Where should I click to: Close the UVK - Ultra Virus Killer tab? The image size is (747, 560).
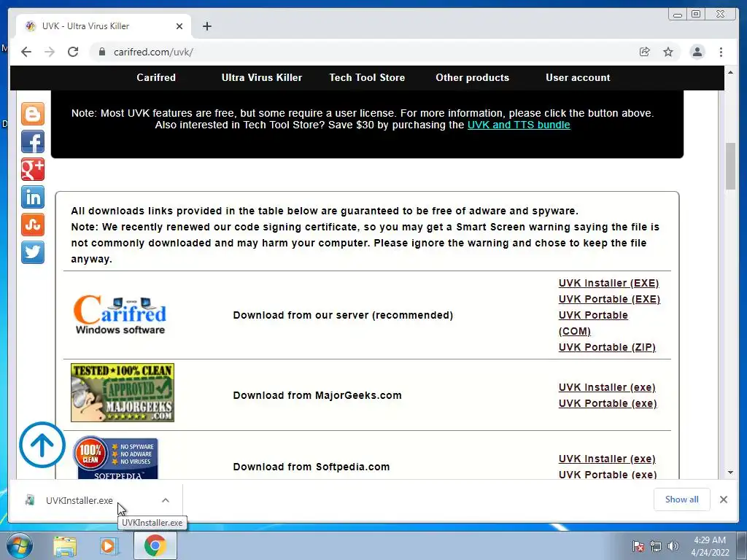[x=179, y=26]
